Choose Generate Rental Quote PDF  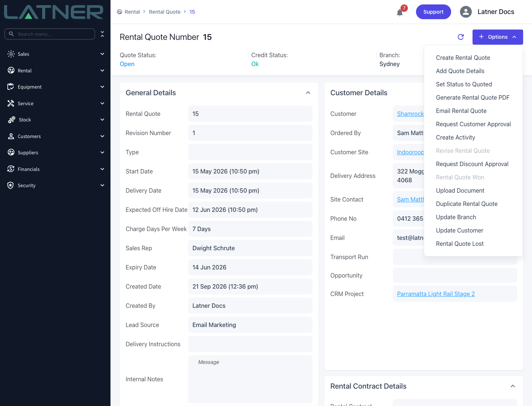[x=473, y=97]
